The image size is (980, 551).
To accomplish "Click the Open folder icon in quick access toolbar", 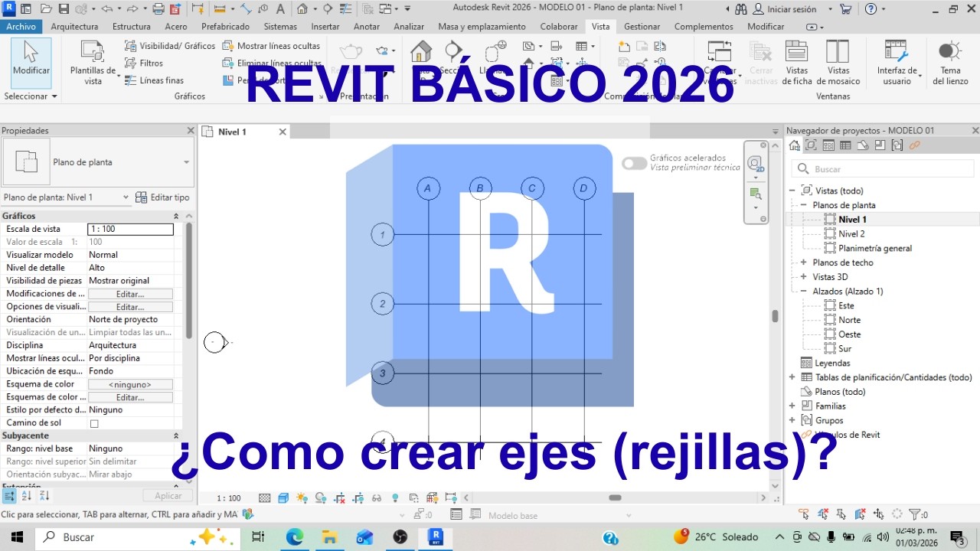I will tap(45, 9).
